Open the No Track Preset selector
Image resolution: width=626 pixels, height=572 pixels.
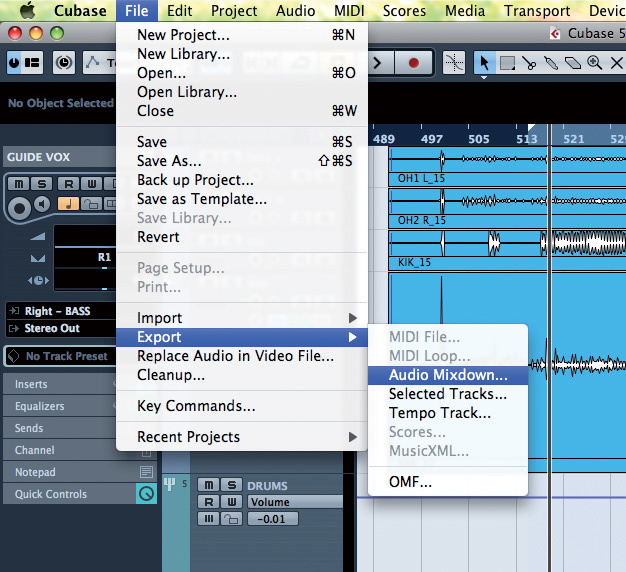click(61, 356)
